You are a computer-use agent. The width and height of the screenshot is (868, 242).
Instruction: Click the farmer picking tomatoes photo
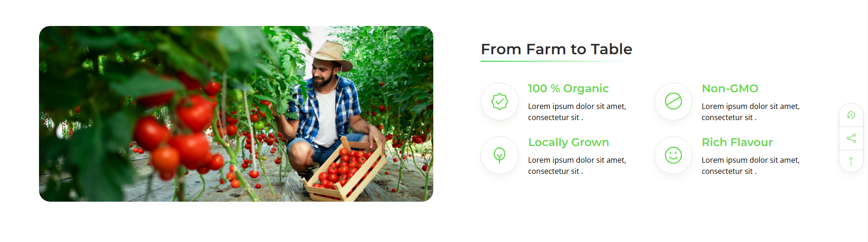[x=236, y=114]
